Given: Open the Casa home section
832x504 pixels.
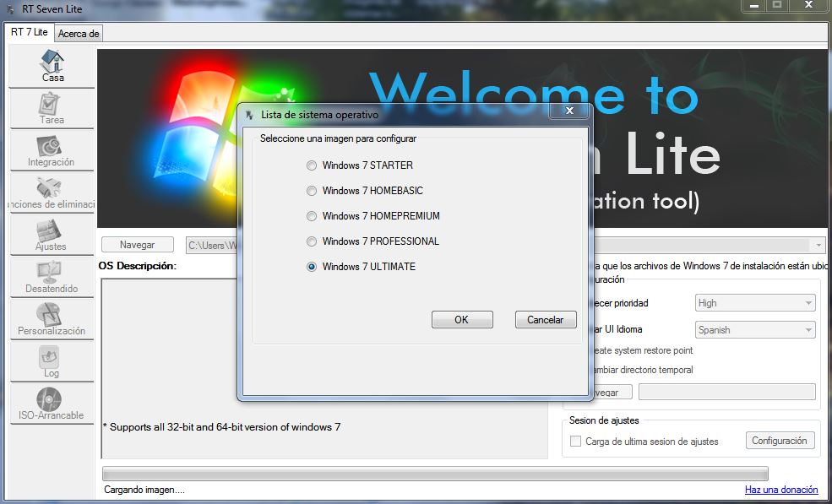Looking at the screenshot, I should 52,67.
